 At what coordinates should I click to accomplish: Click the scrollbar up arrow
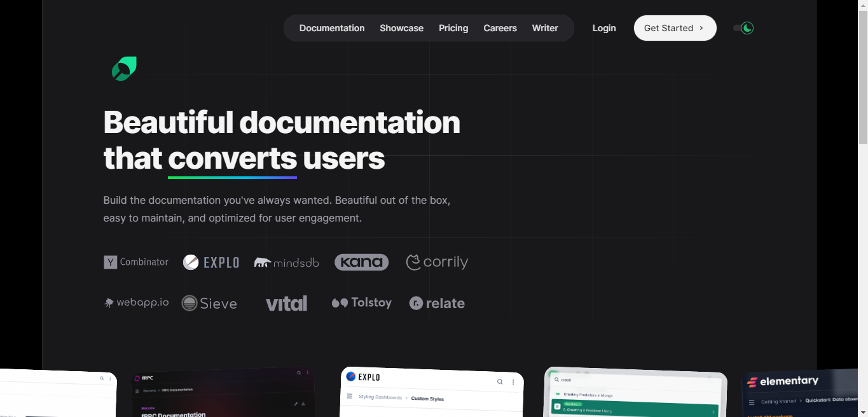tap(863, 5)
